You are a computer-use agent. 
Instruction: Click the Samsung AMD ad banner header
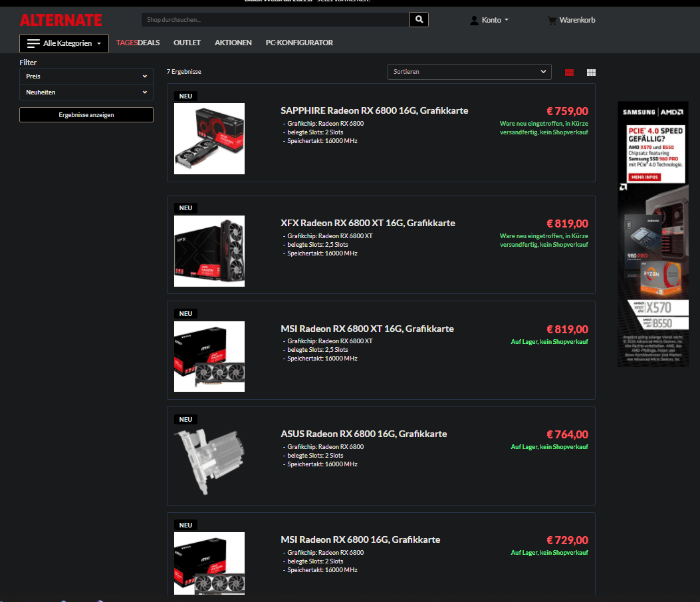pos(653,112)
